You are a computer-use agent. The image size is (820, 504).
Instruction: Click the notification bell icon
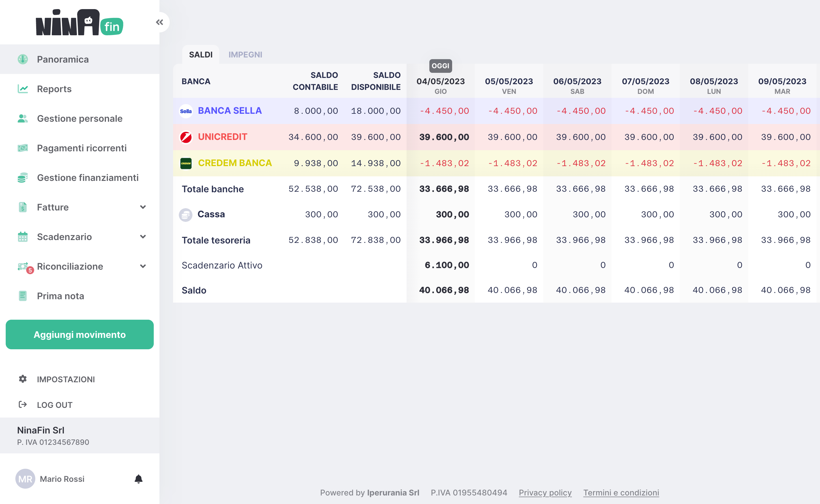pos(138,479)
